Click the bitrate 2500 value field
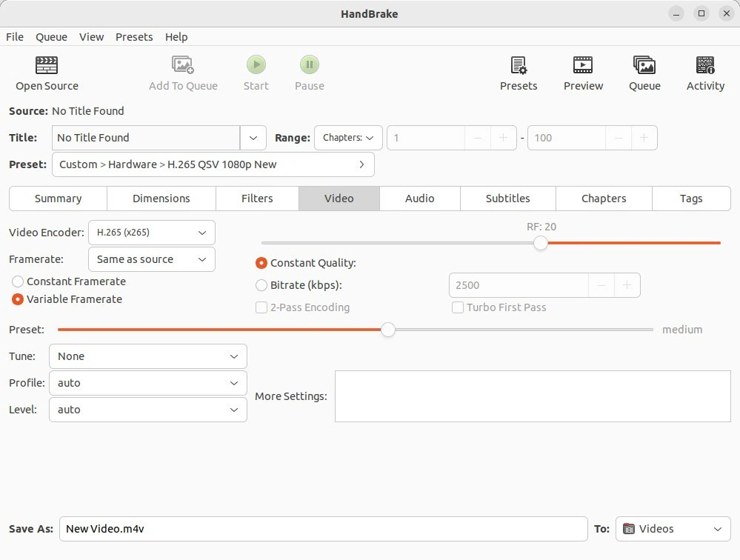This screenshot has width=740, height=560. point(519,285)
